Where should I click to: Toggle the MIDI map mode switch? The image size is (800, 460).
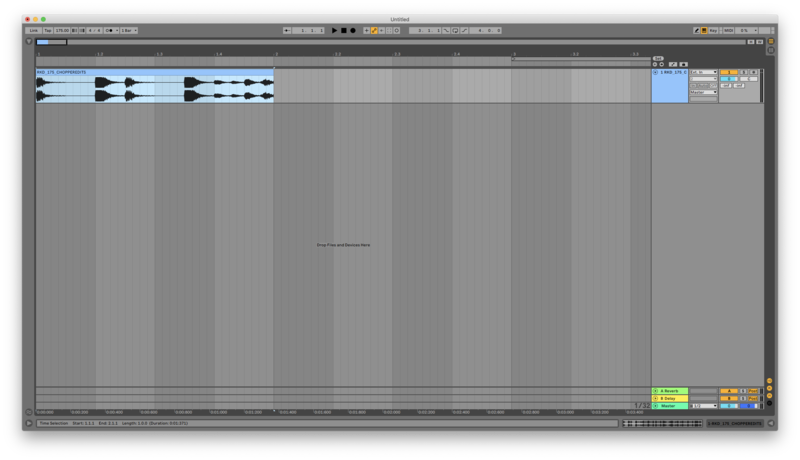728,30
